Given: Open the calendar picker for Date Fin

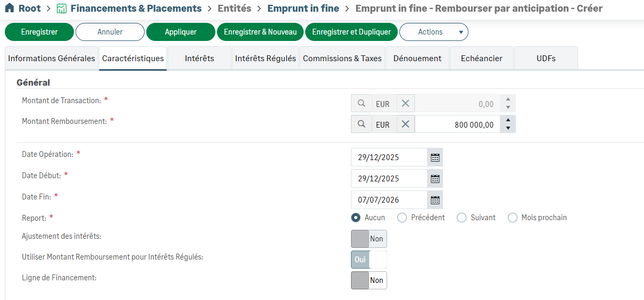Looking at the screenshot, I should 435,200.
